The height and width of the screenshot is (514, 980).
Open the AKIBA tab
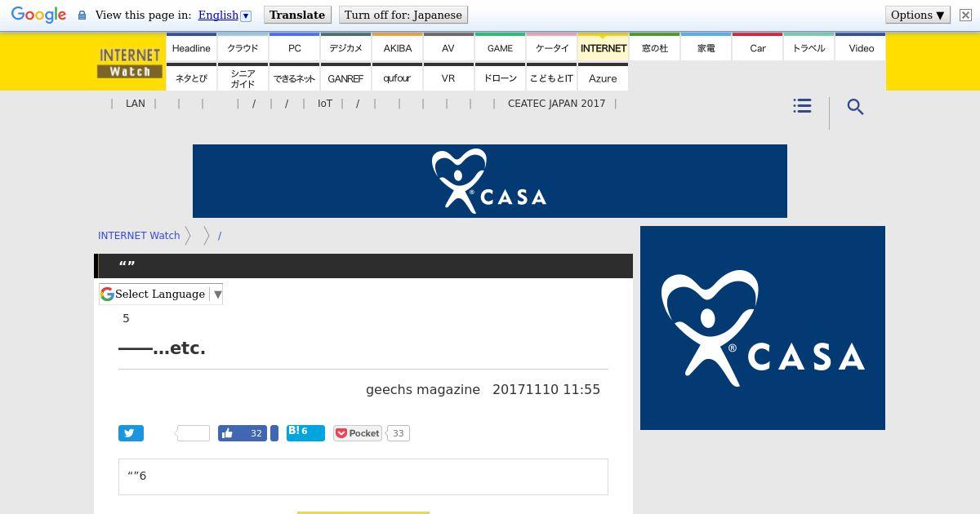(x=398, y=47)
